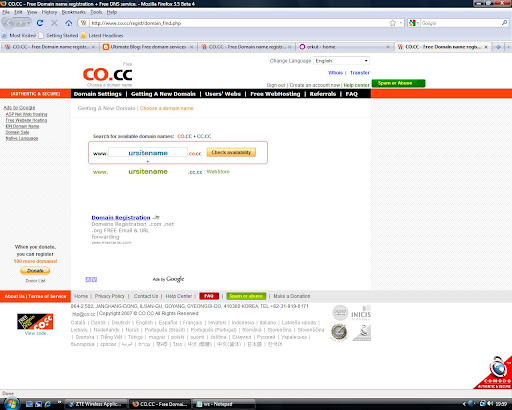512x410 pixels.
Task: Click the green Spam or Abuse button
Action: tap(398, 83)
